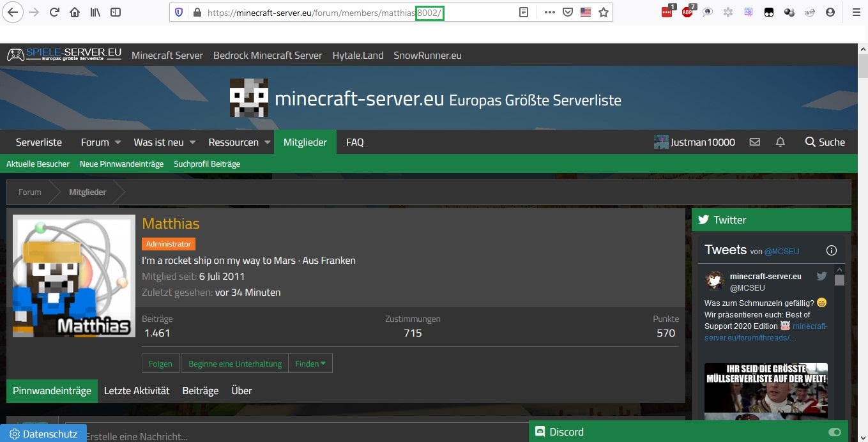
Task: Select the Pinnwandeinträge tab
Action: 52,390
